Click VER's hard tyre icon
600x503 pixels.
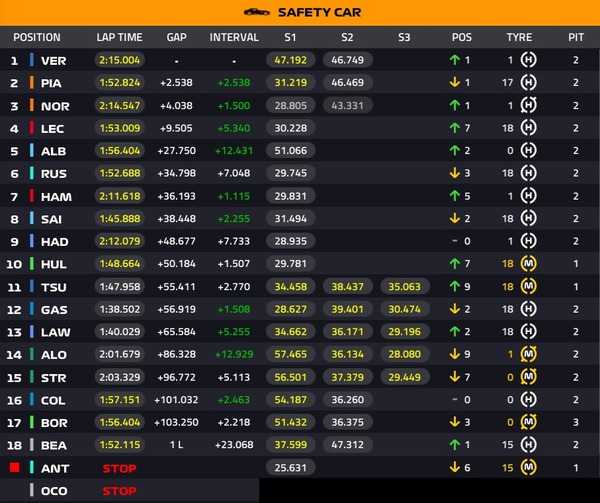[x=528, y=60]
